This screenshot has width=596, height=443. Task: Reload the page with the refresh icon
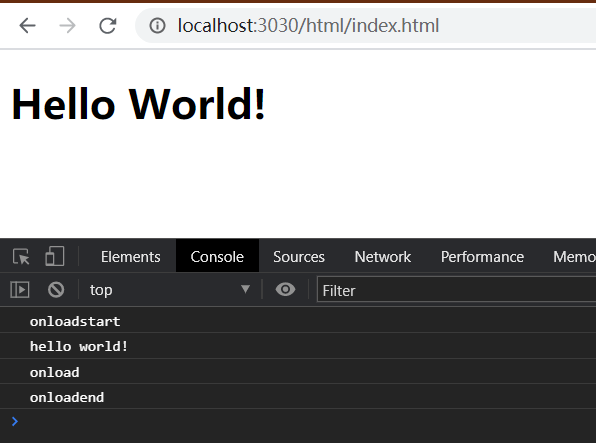(108, 26)
